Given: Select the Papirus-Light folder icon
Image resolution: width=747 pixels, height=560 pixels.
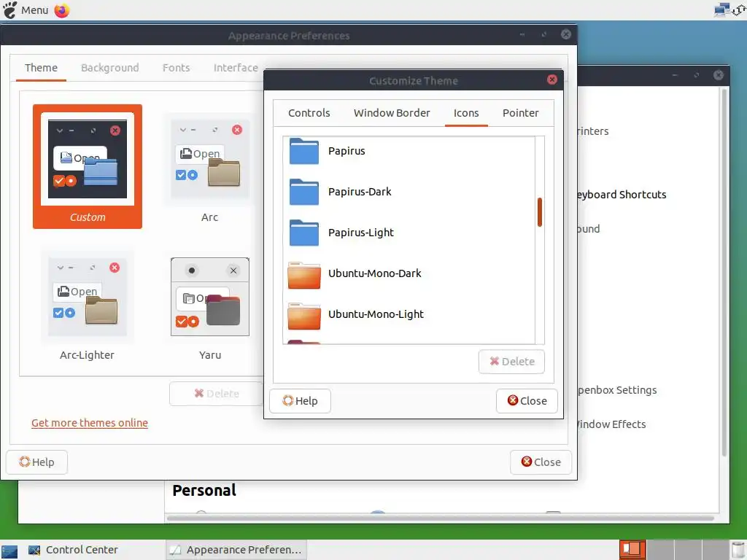Looking at the screenshot, I should (x=303, y=233).
